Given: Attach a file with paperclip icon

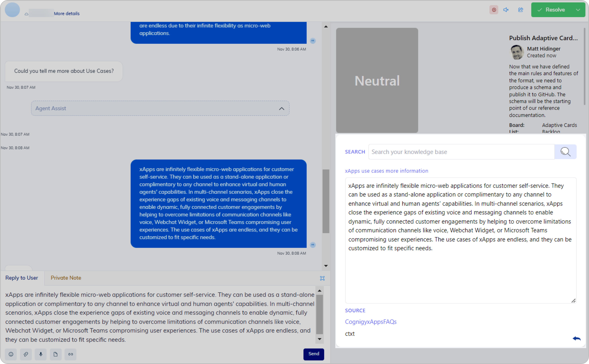Looking at the screenshot, I should (26, 354).
